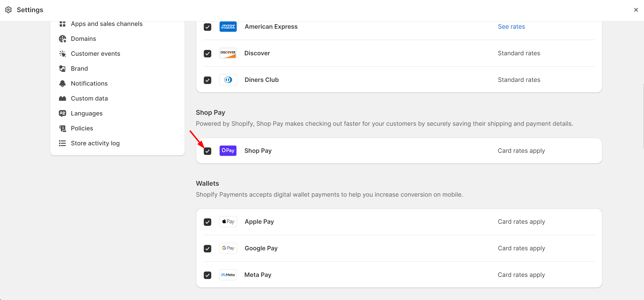644x300 pixels.
Task: Click the Diners Club card logo
Action: [x=228, y=80]
